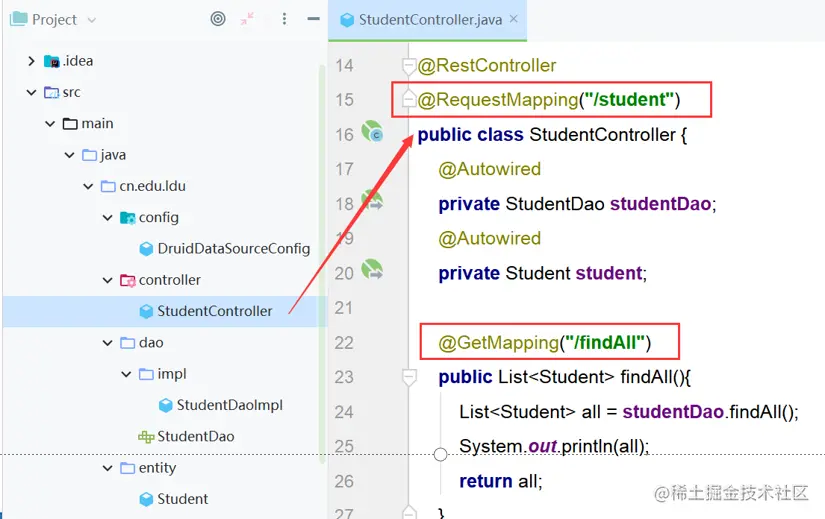This screenshot has width=825, height=519.
Task: Collapse the cn.edu.ldu package chevron
Action: click(x=88, y=186)
